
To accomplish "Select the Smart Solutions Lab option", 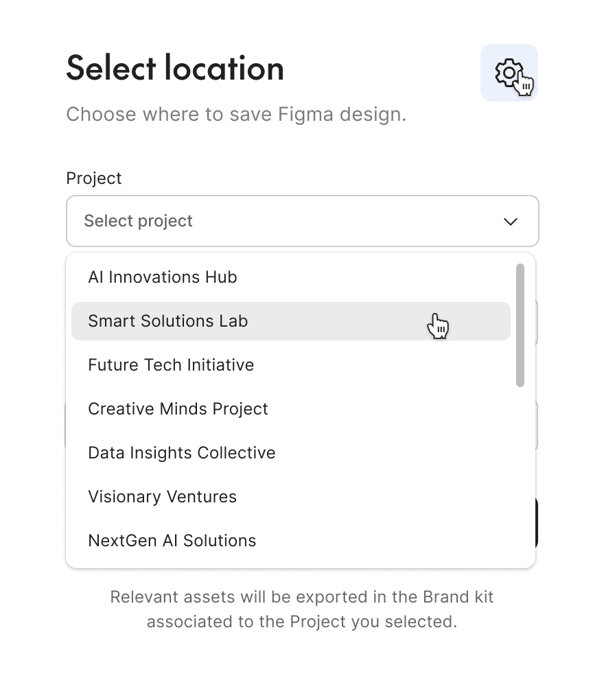I will click(290, 321).
